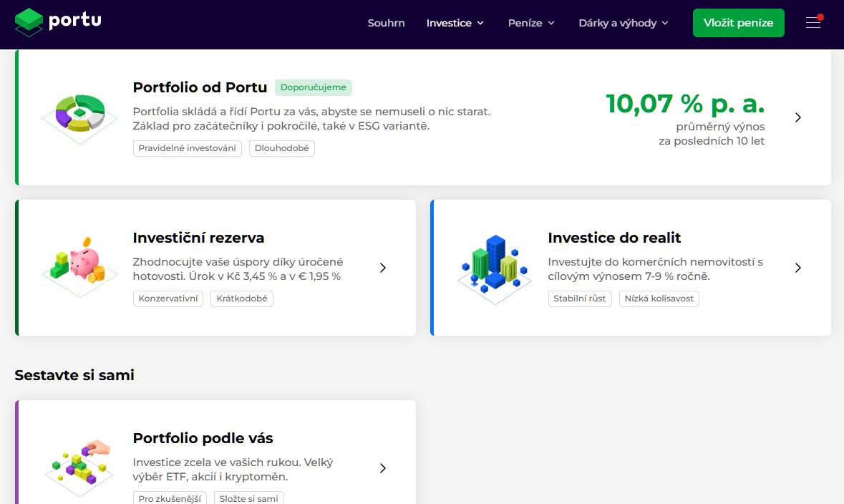Click the 'Sestavte si sami' section heading
Screen dimensions: 844x504
(x=74, y=374)
